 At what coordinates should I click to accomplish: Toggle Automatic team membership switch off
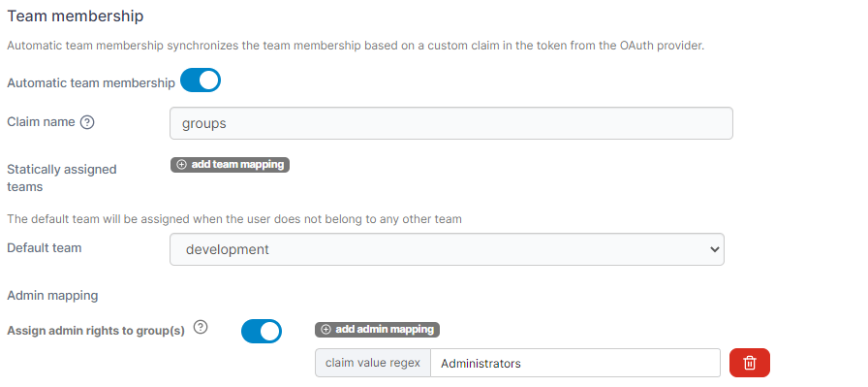click(x=201, y=81)
